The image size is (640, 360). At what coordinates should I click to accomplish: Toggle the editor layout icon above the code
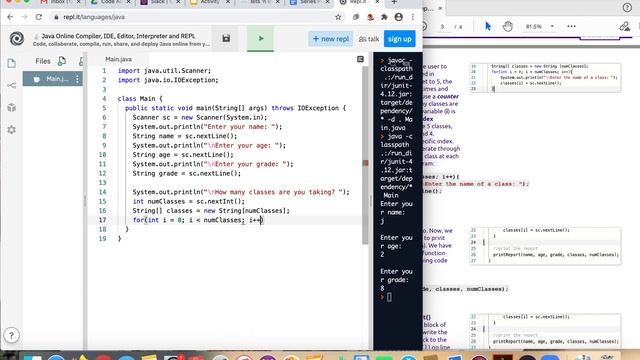pos(360,59)
